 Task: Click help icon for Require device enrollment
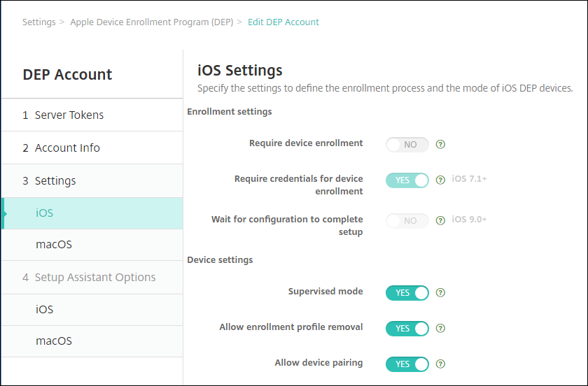pyautogui.click(x=440, y=145)
